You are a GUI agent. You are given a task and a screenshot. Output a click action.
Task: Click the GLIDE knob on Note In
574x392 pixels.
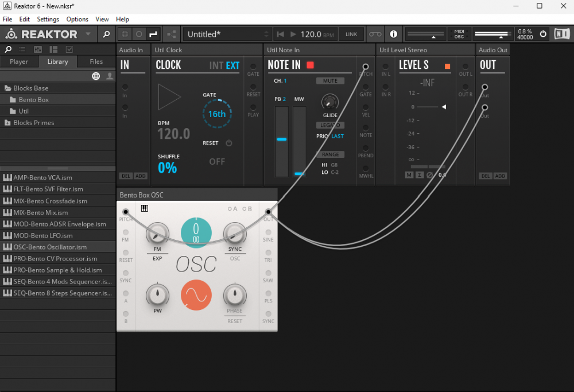(x=330, y=102)
